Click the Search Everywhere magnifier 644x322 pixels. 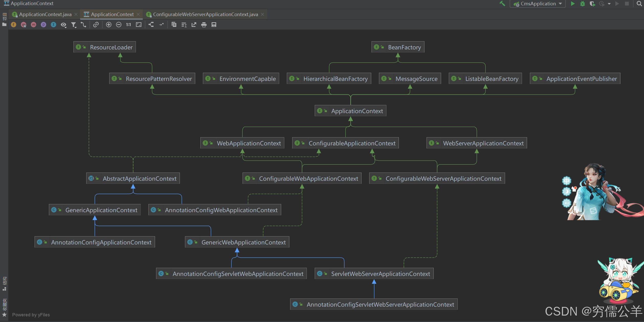(639, 4)
